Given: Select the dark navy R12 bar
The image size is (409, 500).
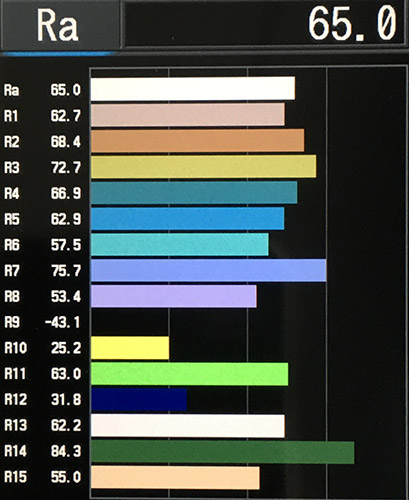Looking at the screenshot, I should [139, 400].
